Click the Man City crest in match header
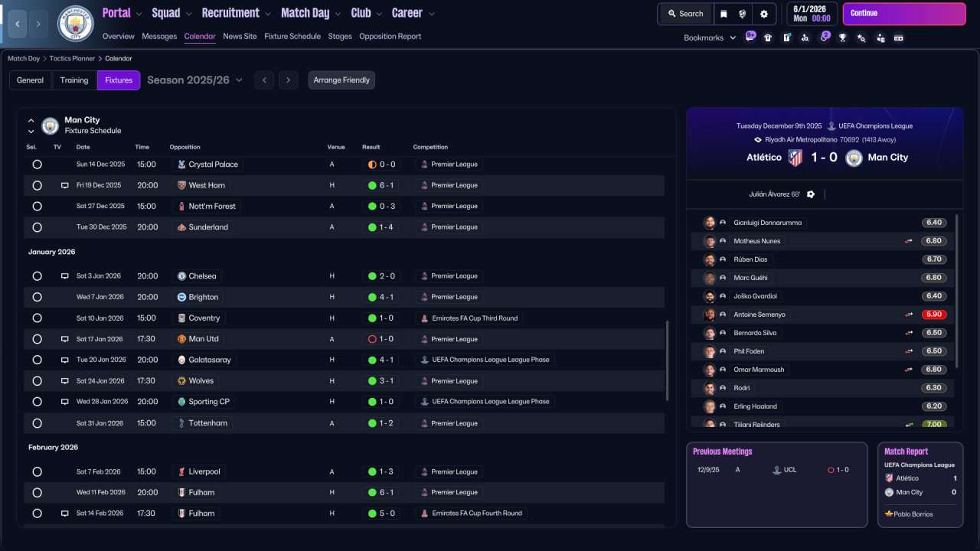This screenshot has height=551, width=980. 854,158
